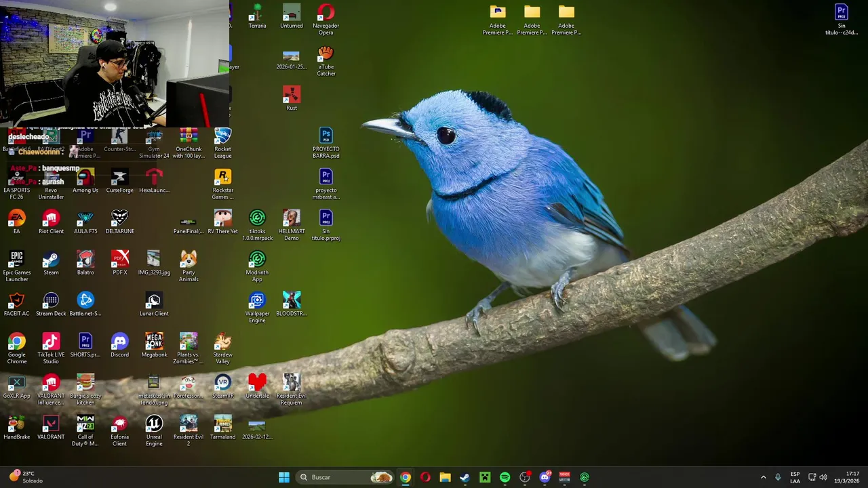Select the Balatro desktop icon
Image resolution: width=868 pixels, height=488 pixels.
[x=85, y=264]
